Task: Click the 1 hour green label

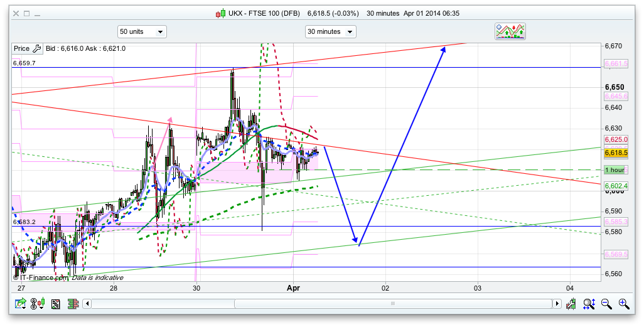Action: [614, 170]
